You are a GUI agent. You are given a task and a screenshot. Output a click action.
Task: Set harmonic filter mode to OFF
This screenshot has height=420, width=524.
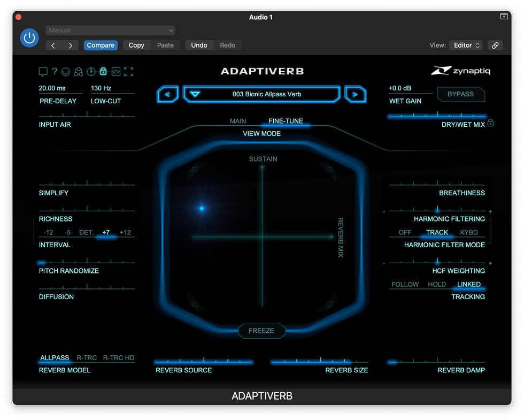pos(405,232)
